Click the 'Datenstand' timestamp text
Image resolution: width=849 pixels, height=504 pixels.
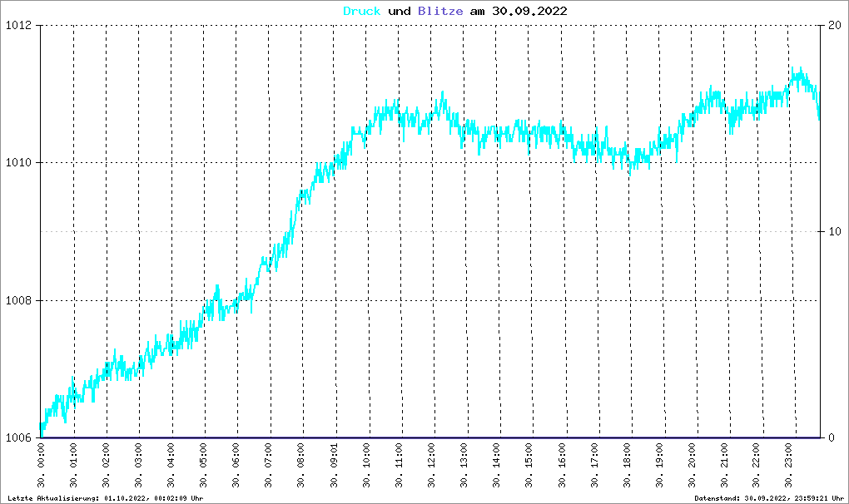point(769,498)
